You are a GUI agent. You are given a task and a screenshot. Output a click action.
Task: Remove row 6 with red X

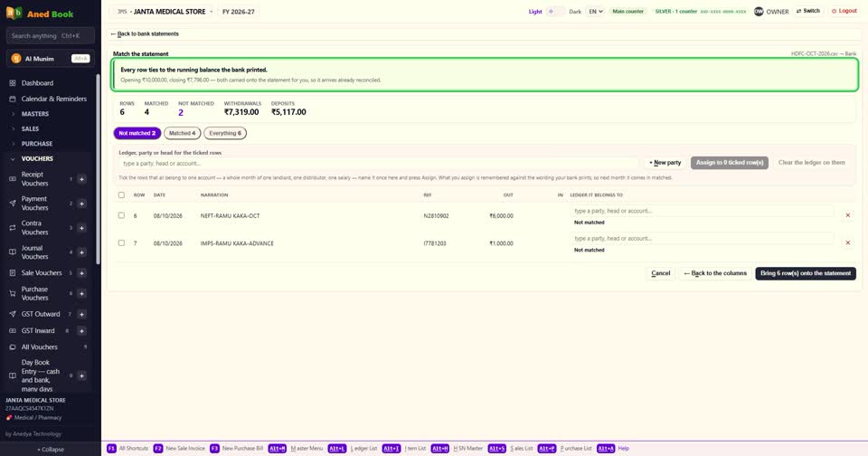[x=847, y=215]
